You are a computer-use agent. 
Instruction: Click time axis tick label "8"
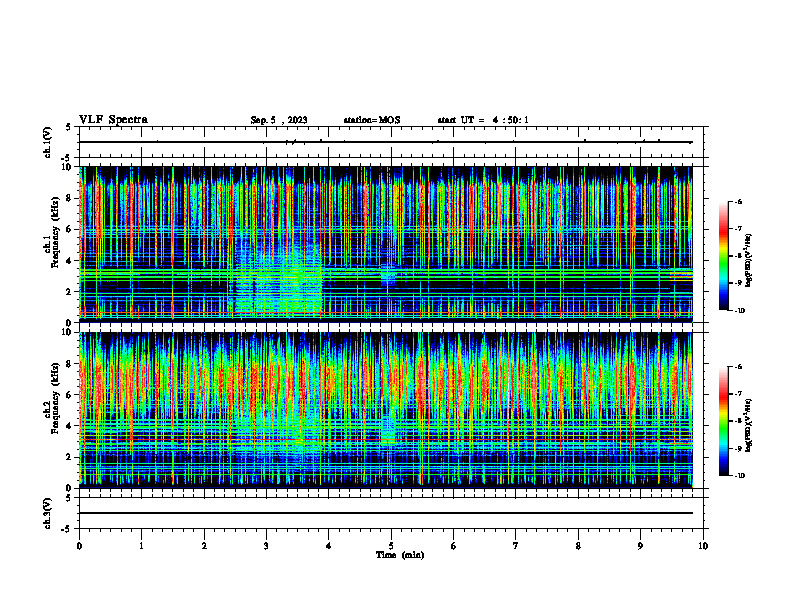578,546
